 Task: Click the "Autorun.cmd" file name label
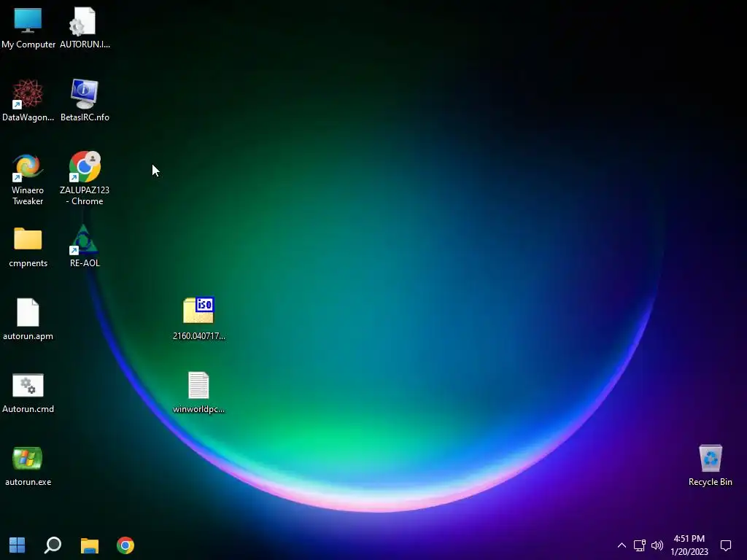click(x=28, y=409)
